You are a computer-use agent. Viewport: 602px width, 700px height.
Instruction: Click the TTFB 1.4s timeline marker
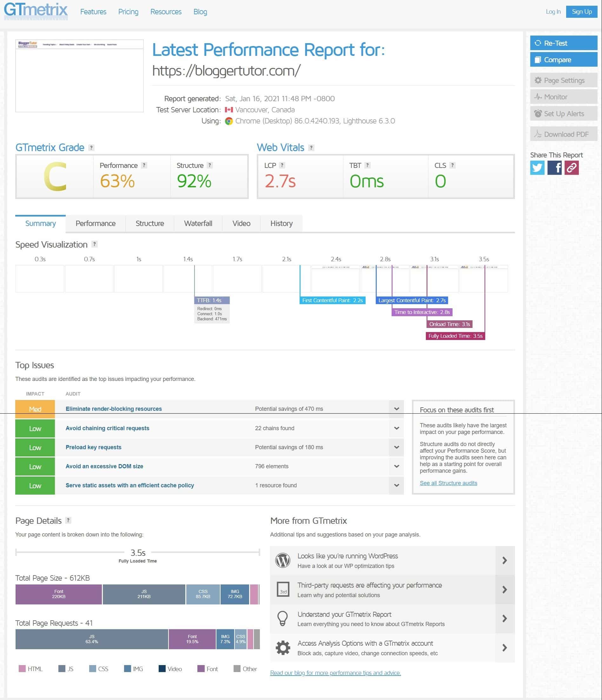[212, 300]
